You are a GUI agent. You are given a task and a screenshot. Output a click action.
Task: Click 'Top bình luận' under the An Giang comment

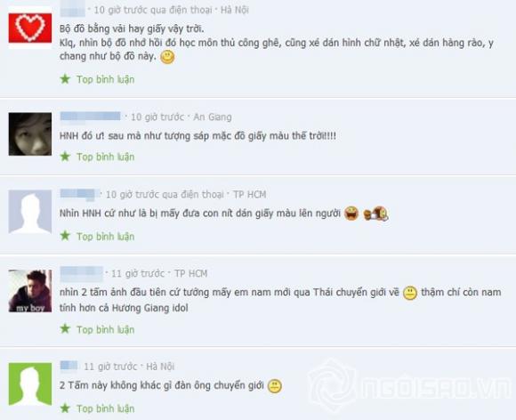coord(105,157)
